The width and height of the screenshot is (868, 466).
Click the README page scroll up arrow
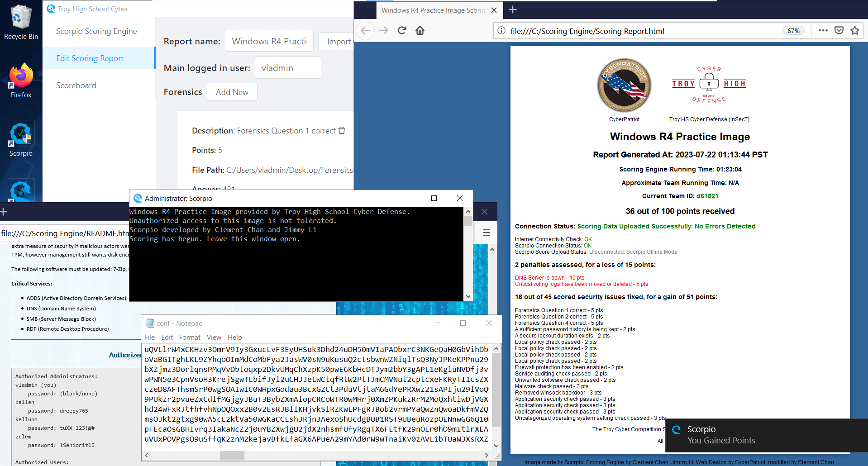coord(492,249)
